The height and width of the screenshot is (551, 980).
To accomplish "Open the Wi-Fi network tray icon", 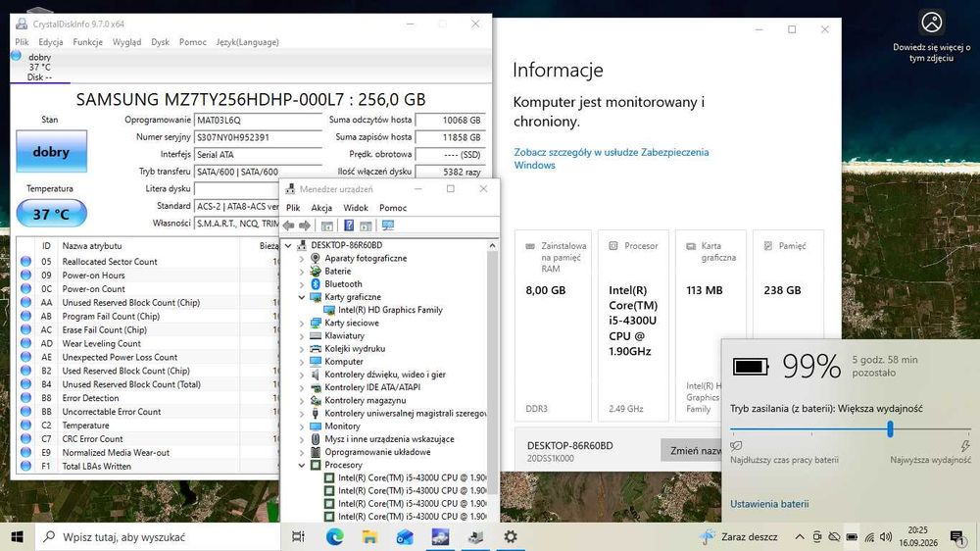I will tap(869, 537).
